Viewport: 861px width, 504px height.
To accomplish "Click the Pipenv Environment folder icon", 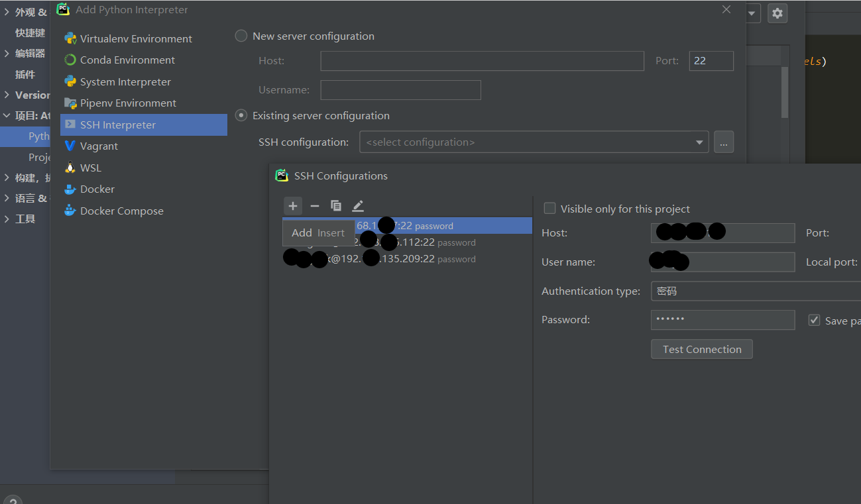I will pyautogui.click(x=70, y=103).
